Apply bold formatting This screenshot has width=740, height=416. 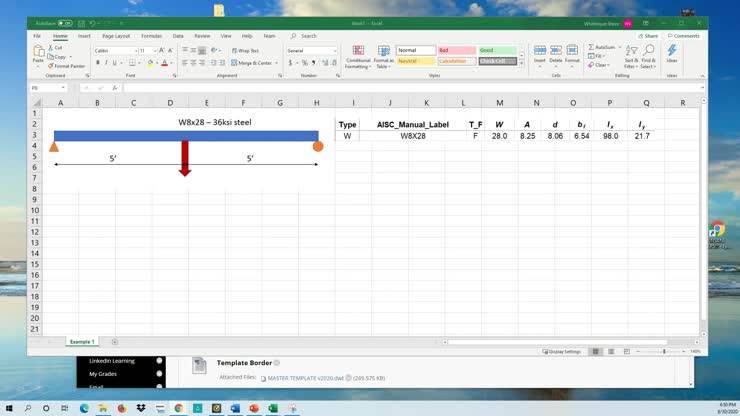(98, 62)
